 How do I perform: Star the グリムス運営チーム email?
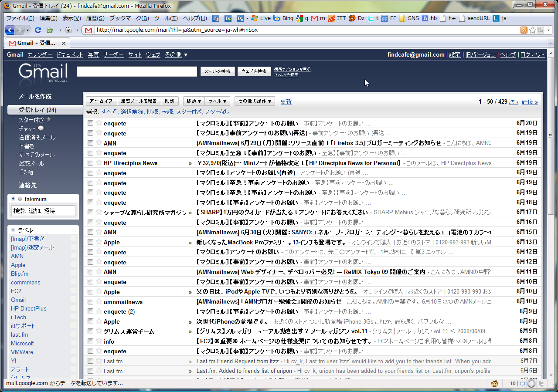click(99, 331)
